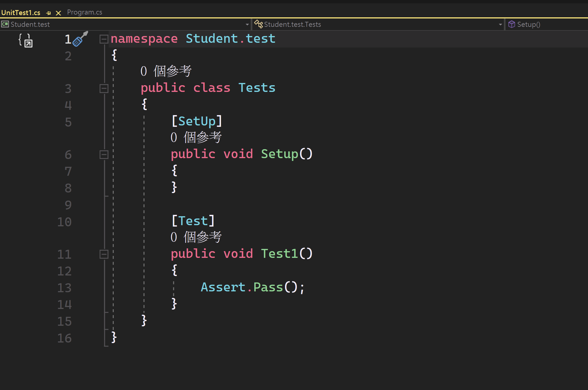This screenshot has width=588, height=390.
Task: Click line number 13 in the gutter
Action: 65,288
